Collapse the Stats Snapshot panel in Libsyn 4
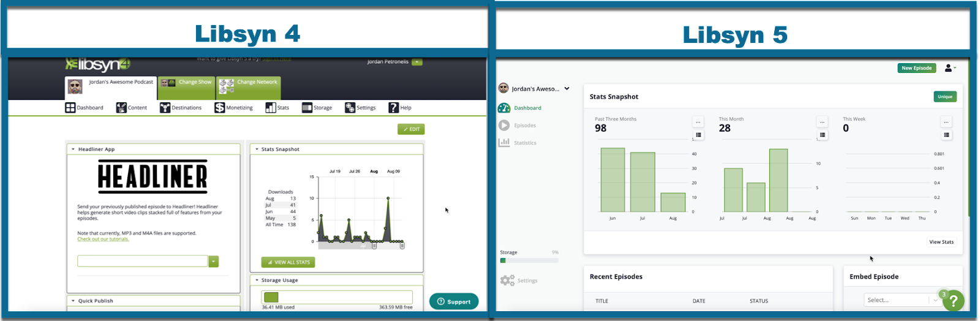Image resolution: width=980 pixels, height=321 pixels. point(257,149)
